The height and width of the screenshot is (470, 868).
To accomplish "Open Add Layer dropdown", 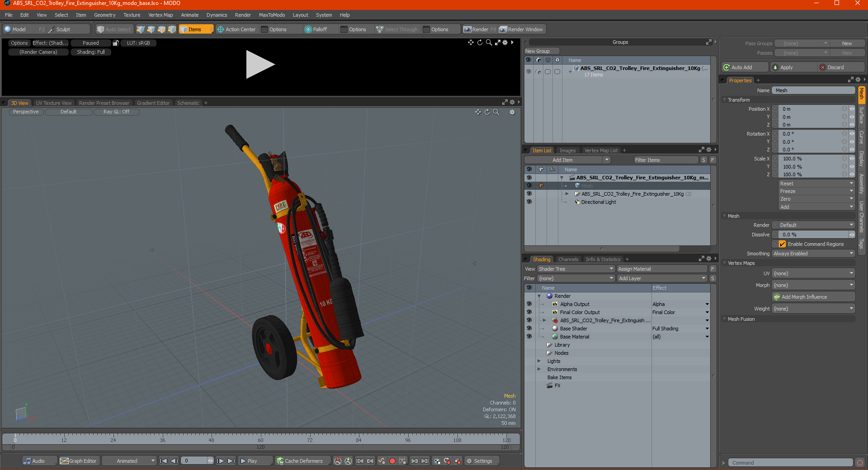I will (662, 278).
